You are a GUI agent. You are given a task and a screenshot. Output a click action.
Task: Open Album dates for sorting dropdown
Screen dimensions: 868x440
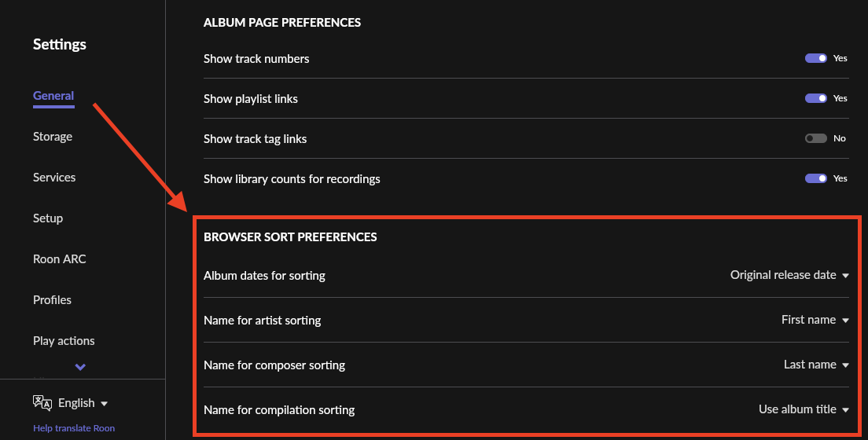pyautogui.click(x=789, y=275)
